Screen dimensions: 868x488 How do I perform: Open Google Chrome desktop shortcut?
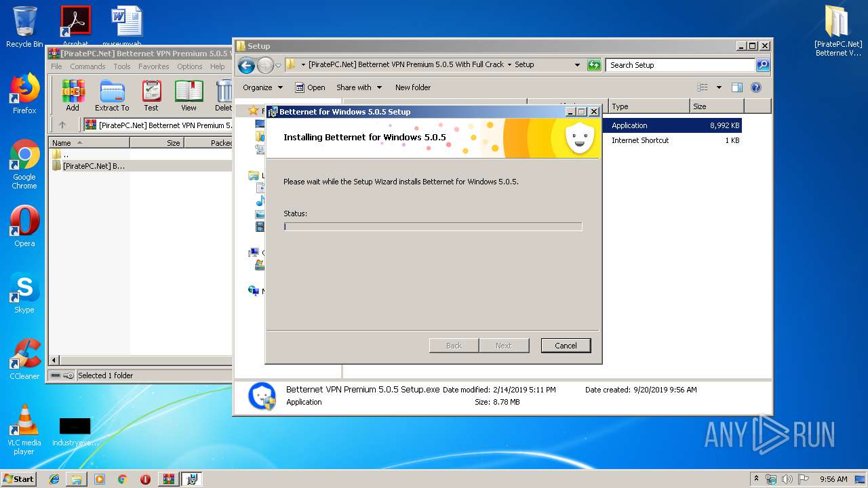[24, 164]
